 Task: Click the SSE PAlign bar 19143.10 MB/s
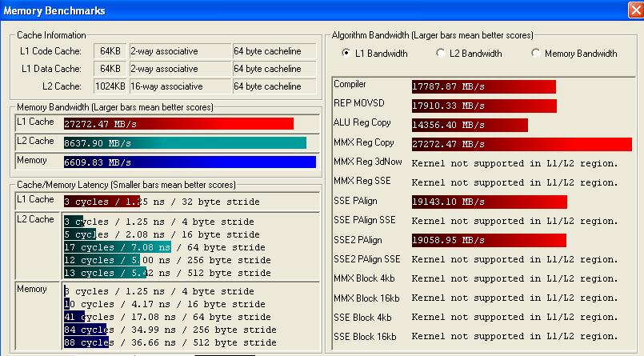490,202
